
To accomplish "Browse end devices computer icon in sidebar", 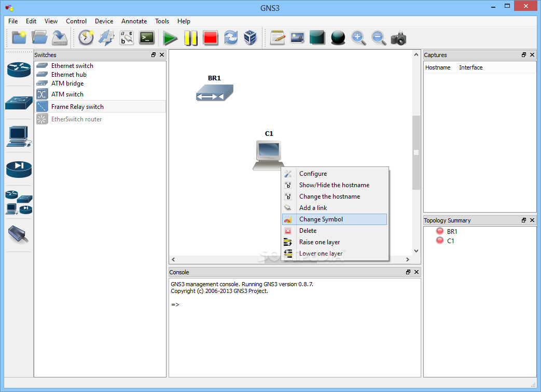I will pyautogui.click(x=19, y=136).
